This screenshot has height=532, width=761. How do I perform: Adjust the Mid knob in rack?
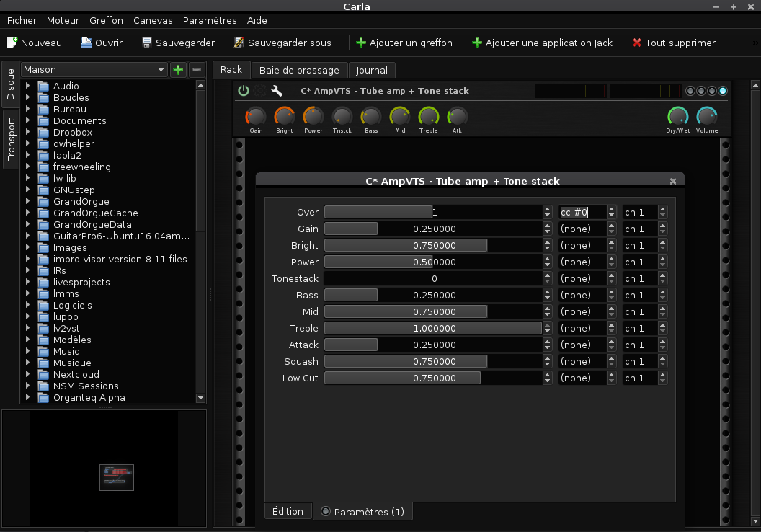point(400,117)
